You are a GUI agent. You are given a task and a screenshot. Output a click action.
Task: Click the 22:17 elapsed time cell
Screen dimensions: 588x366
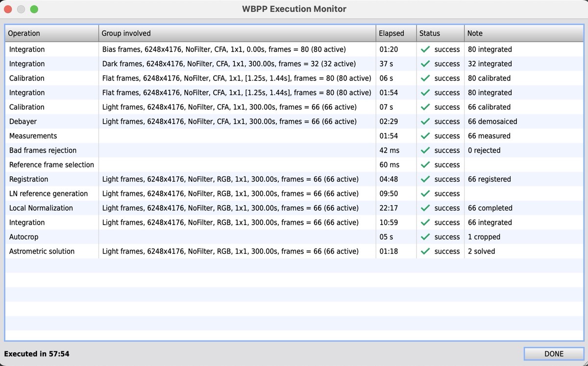tap(389, 208)
